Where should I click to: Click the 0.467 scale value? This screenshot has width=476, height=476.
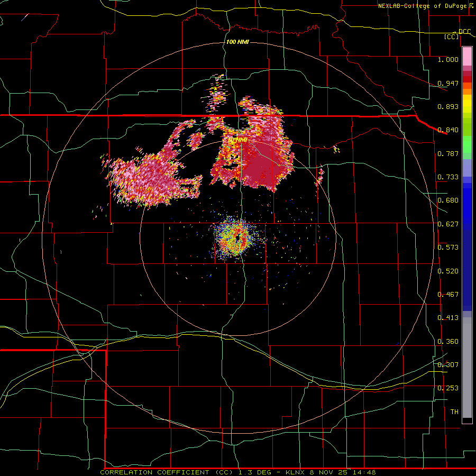(x=448, y=295)
